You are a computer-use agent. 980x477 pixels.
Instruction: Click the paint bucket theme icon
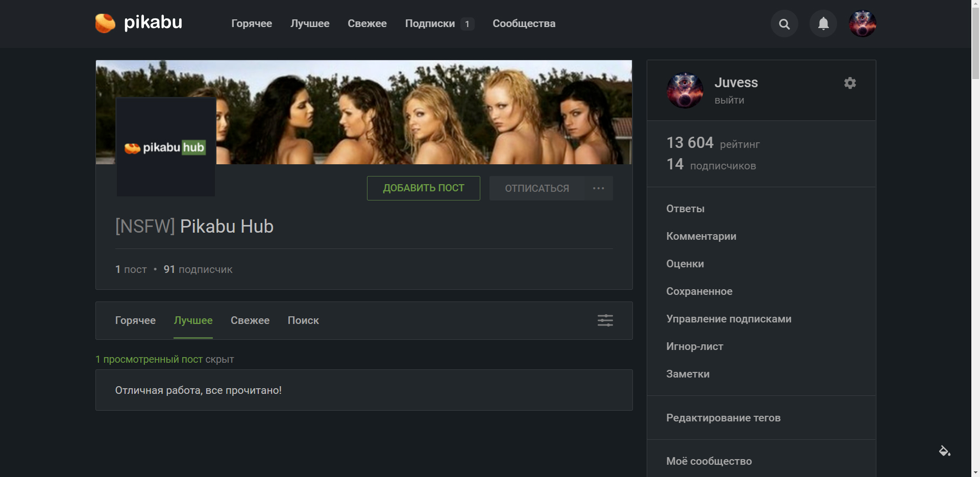(944, 450)
